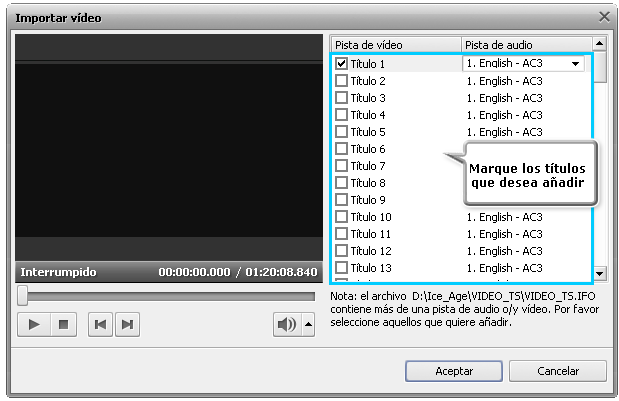Select audio track cell of Título 2
Screen dimensions: 619x401
tap(504, 81)
